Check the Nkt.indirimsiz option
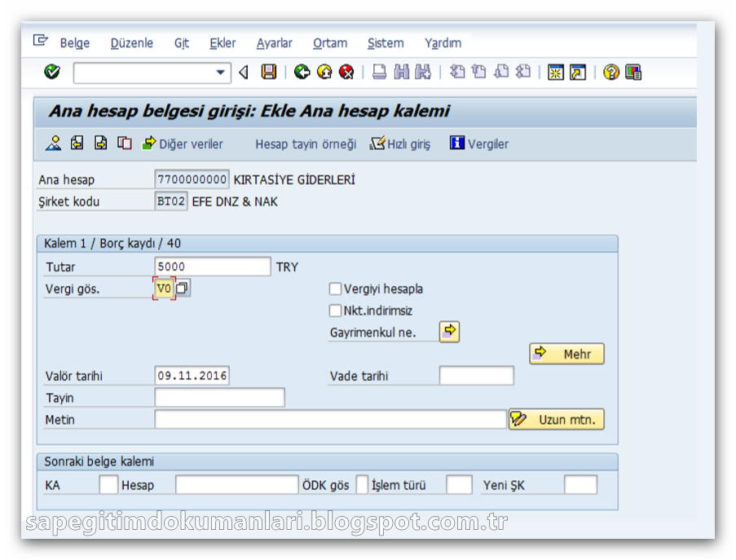The height and width of the screenshot is (560, 736). click(335, 311)
